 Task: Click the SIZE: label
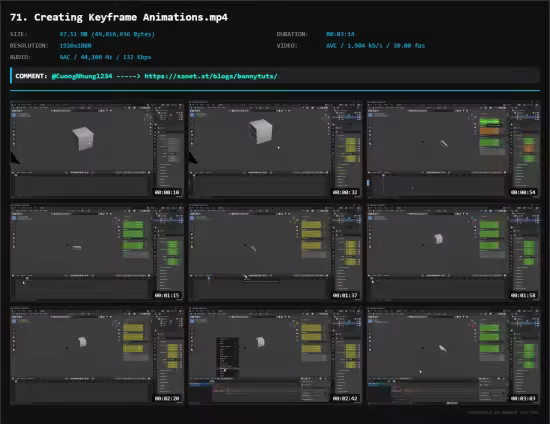coord(19,34)
